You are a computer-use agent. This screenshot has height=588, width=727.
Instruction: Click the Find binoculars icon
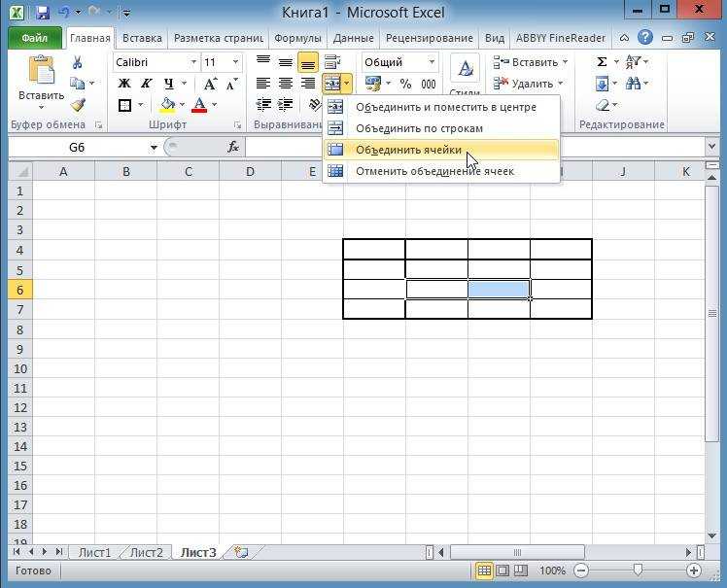[633, 84]
